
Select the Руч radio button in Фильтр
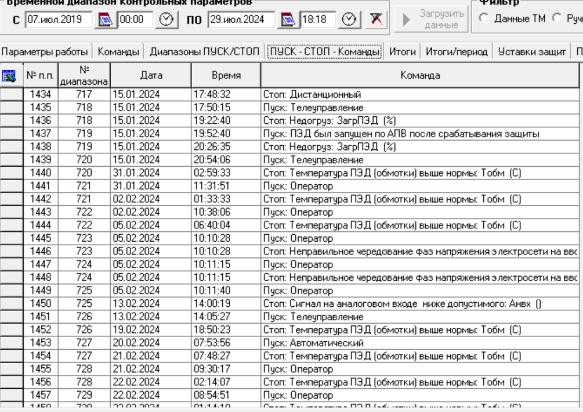click(x=557, y=17)
